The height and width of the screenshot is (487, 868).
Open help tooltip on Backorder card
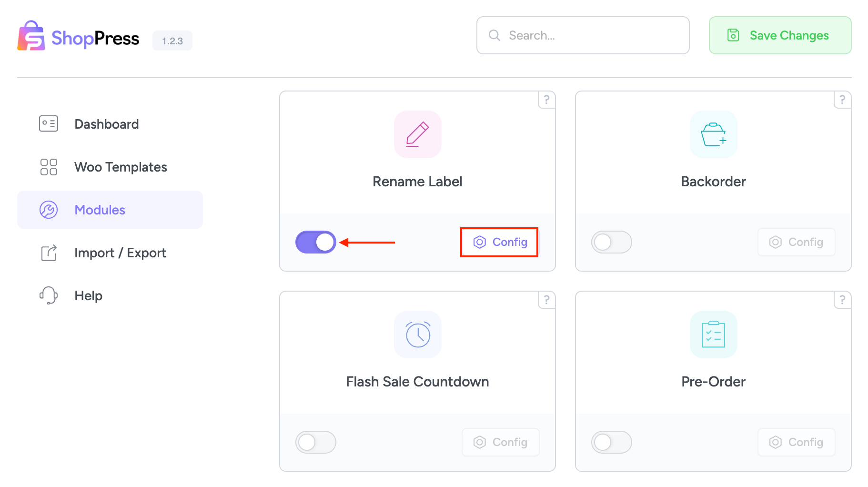point(842,100)
